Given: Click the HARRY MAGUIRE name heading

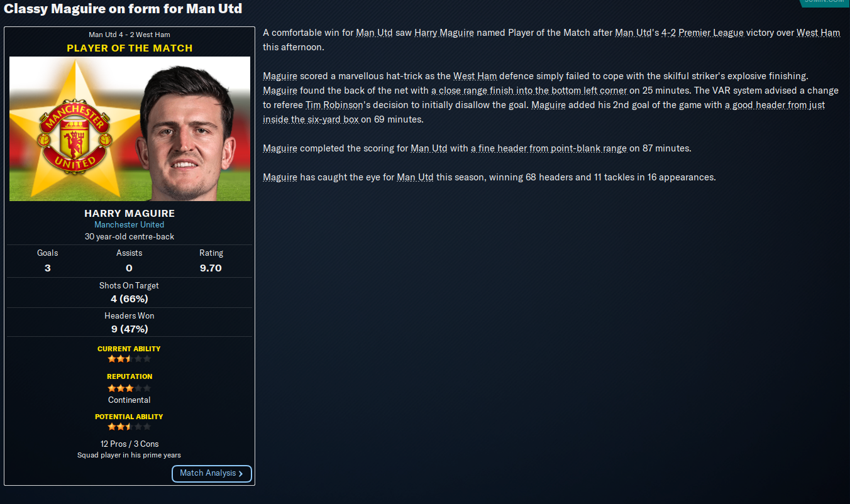Looking at the screenshot, I should (130, 213).
